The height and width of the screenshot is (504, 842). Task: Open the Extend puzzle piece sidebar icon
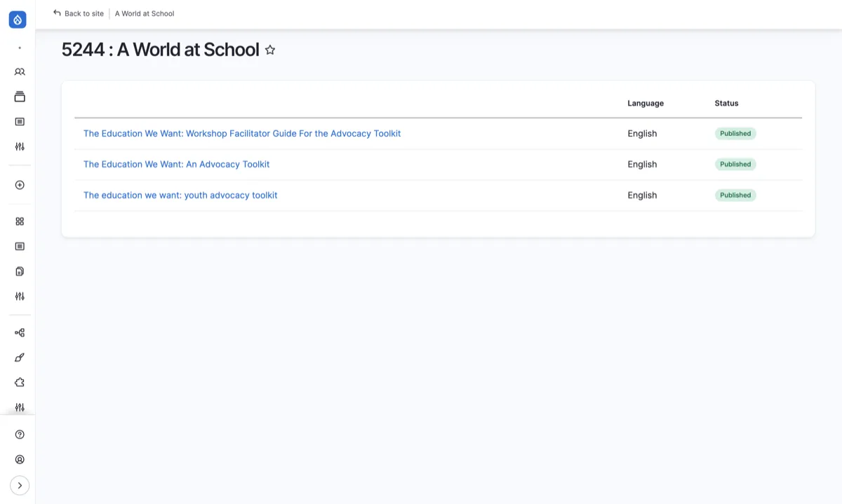tap(20, 383)
